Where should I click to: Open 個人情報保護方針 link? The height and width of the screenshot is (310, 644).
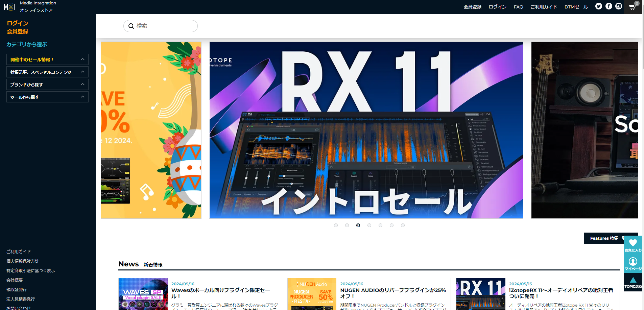[23, 261]
